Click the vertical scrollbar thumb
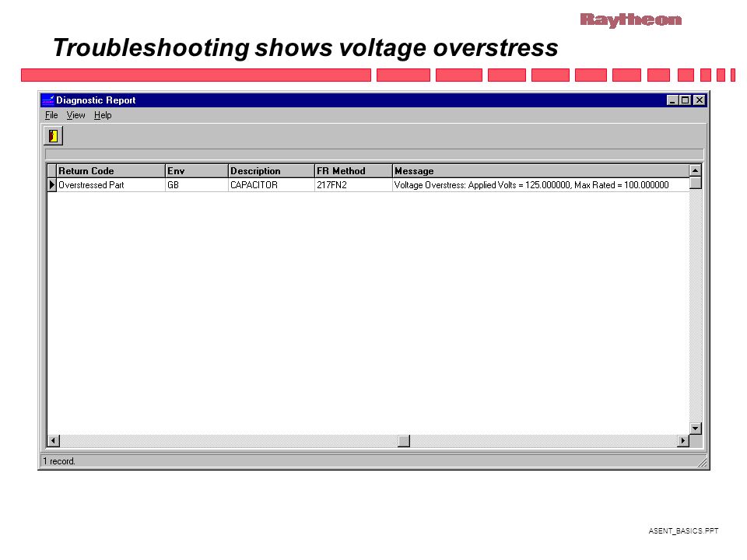The width and height of the screenshot is (747, 560). click(x=696, y=183)
